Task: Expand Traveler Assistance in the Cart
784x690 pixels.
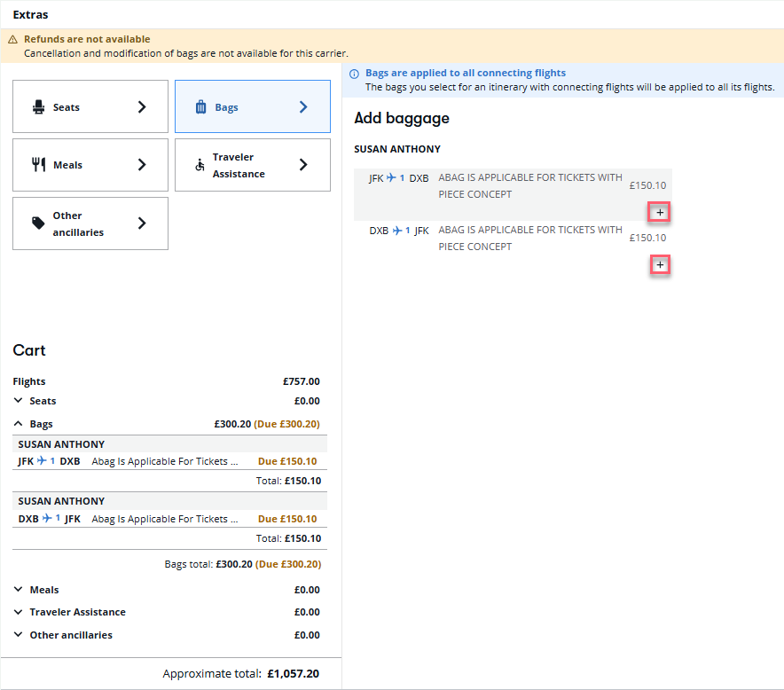Action: coord(20,613)
